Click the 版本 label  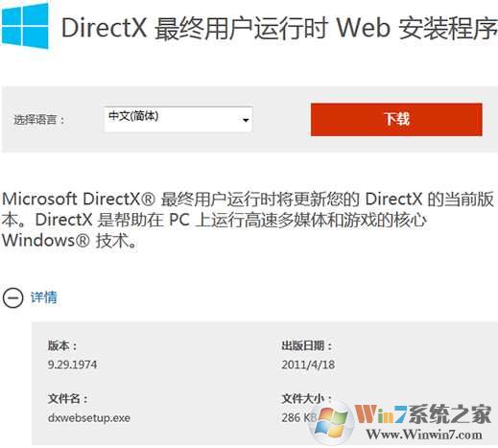click(x=62, y=345)
